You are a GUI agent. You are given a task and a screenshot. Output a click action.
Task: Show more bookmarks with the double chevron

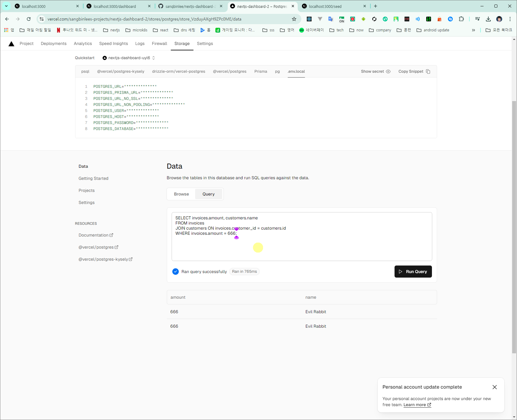[474, 30]
